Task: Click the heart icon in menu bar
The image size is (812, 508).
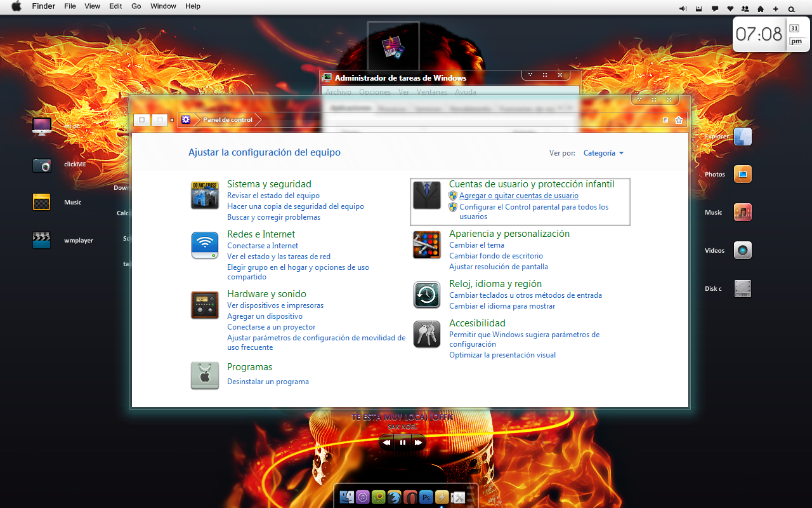Action: click(730, 9)
